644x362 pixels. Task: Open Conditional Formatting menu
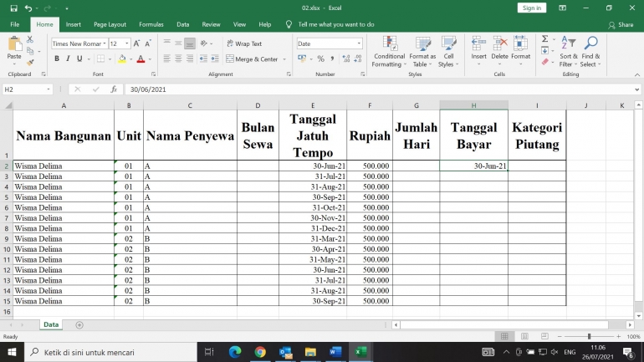pos(389,52)
